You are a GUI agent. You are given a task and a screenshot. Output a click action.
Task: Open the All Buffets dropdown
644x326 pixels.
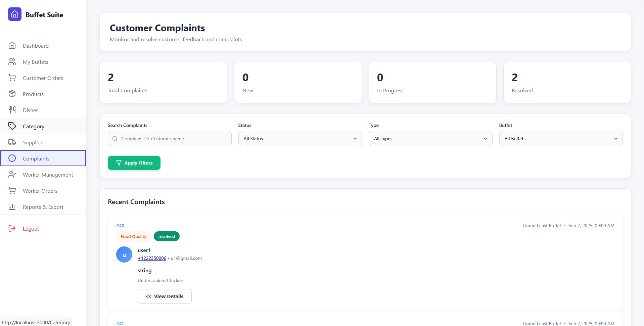[x=560, y=139]
